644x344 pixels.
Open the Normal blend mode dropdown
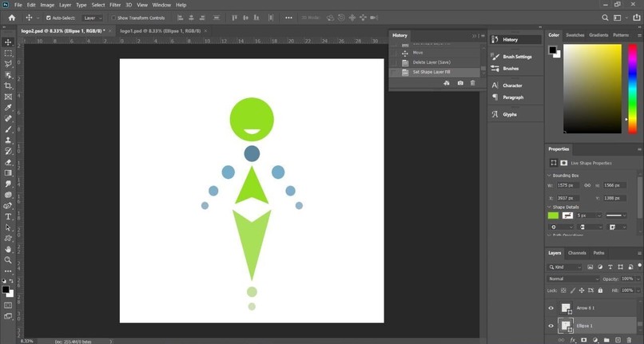(x=574, y=279)
